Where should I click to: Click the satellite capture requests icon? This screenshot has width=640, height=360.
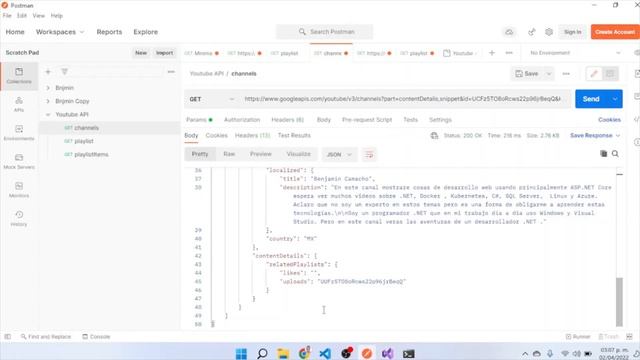(x=531, y=32)
